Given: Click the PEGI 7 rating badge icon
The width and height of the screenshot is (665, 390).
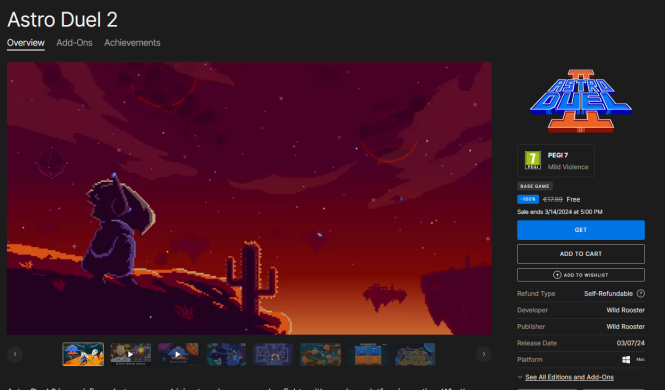Looking at the screenshot, I should pyautogui.click(x=533, y=160).
